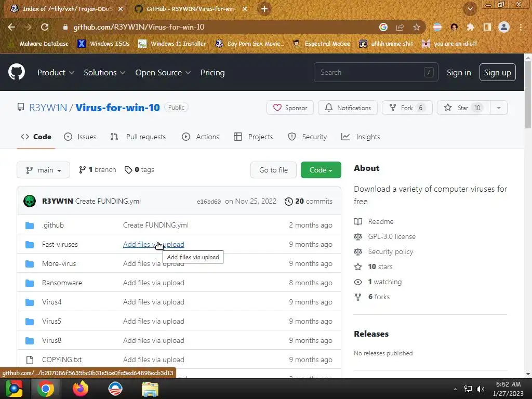Switch to the Index of Trojan-DDoS browser tab
This screenshot has height=399, width=532.
66,9
